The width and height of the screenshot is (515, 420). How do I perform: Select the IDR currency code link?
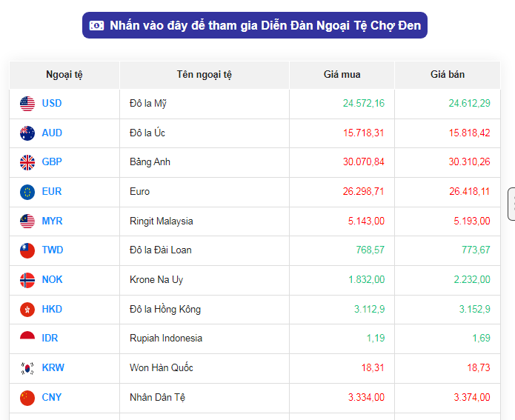coord(50,339)
